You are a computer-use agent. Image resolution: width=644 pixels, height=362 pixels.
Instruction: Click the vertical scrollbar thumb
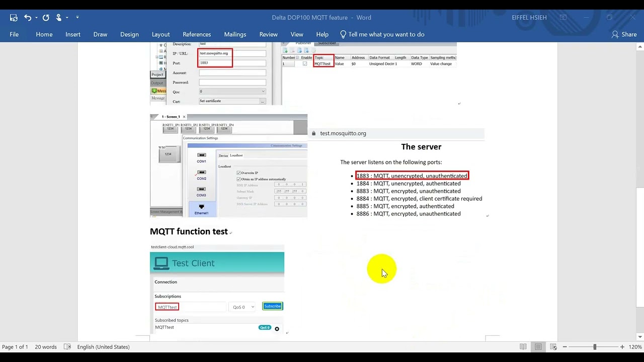tap(640, 246)
